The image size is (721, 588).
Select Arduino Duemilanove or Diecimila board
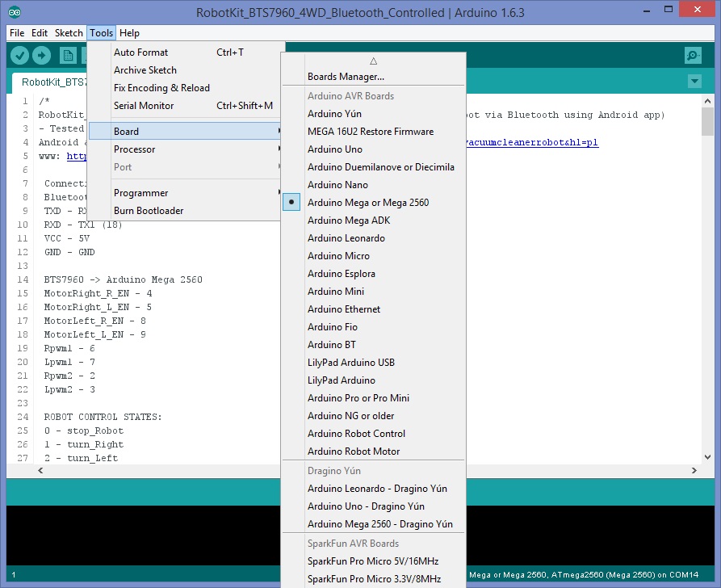tap(373, 167)
